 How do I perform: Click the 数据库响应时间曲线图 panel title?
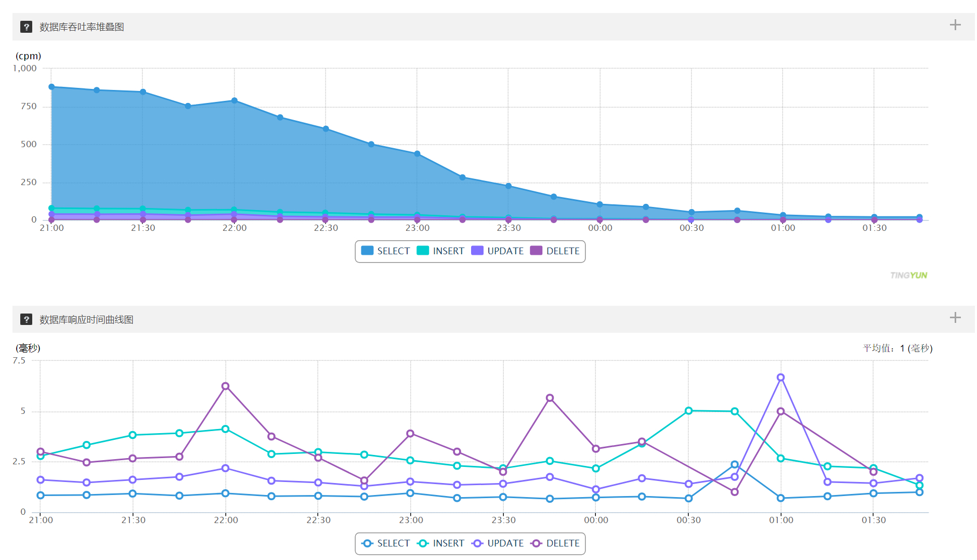[86, 320]
